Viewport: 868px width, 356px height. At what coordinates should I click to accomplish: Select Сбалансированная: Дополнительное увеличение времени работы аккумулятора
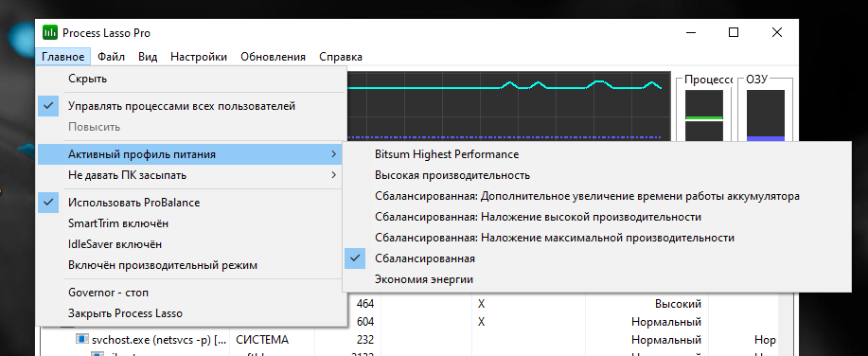pyautogui.click(x=596, y=196)
